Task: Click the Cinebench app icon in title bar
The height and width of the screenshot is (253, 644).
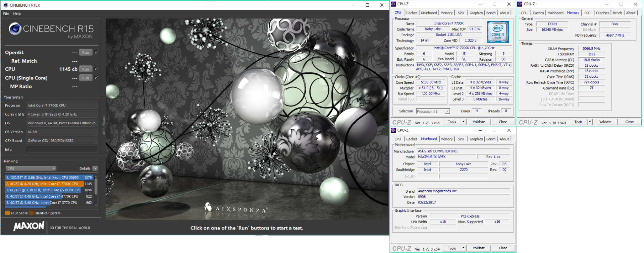Action: tap(5, 5)
